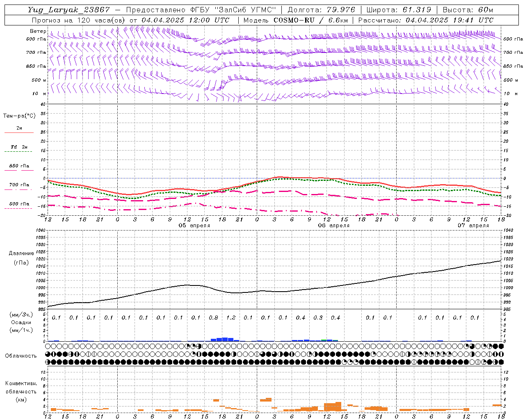
Task: Click the date label 06 апреля
Action: pos(334,226)
